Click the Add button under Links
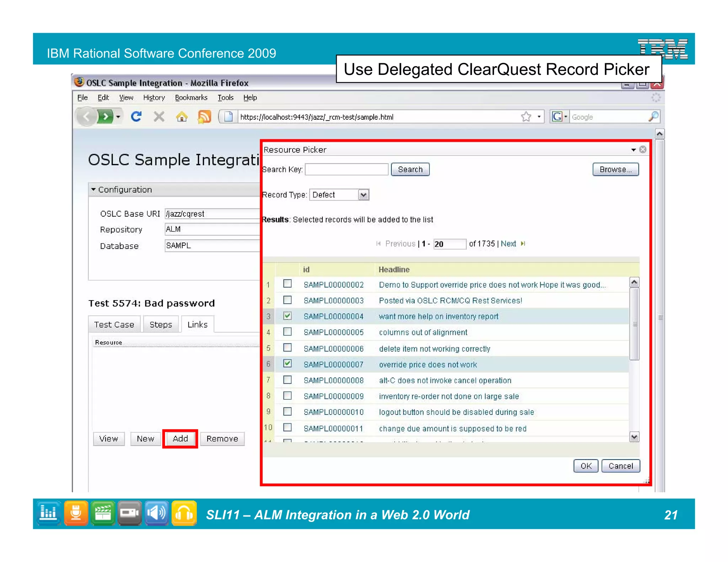This screenshot has height=562, width=728. coord(180,439)
